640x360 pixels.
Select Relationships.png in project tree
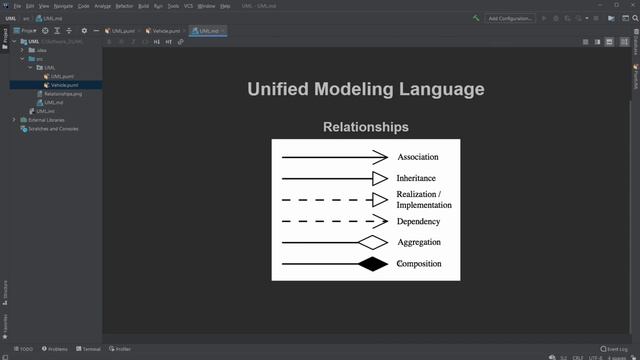(x=63, y=94)
